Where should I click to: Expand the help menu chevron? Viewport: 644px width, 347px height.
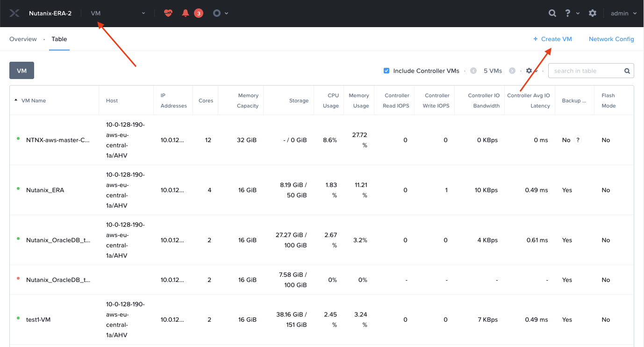(578, 13)
